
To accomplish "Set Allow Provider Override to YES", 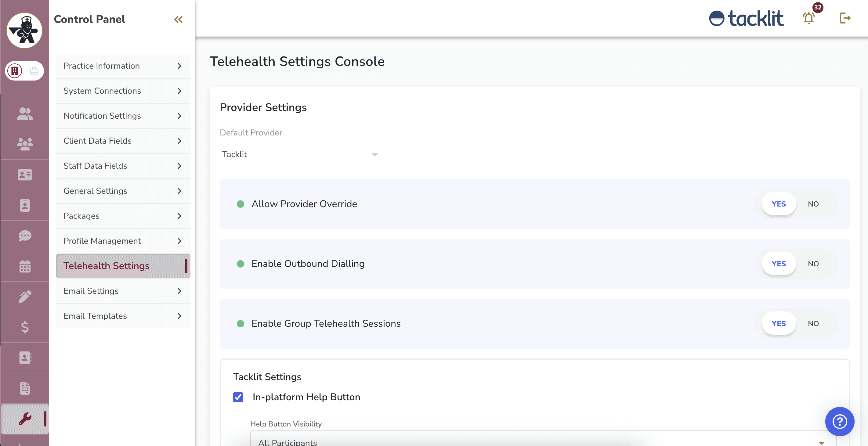I will [778, 204].
